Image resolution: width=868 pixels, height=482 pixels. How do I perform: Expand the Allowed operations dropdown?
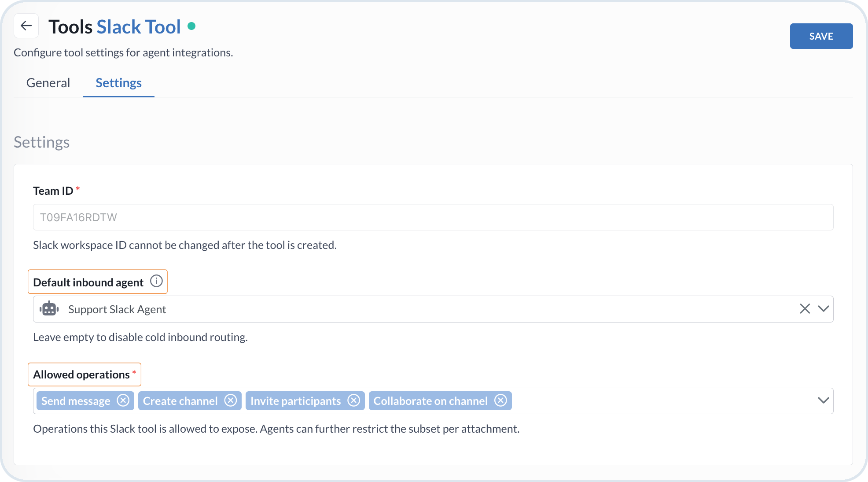click(x=824, y=400)
